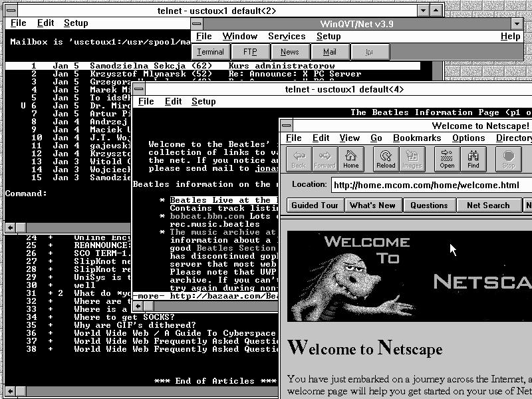The image size is (532, 399).
Task: Click the Forward arrow in Netscape toolbar
Action: (325, 159)
